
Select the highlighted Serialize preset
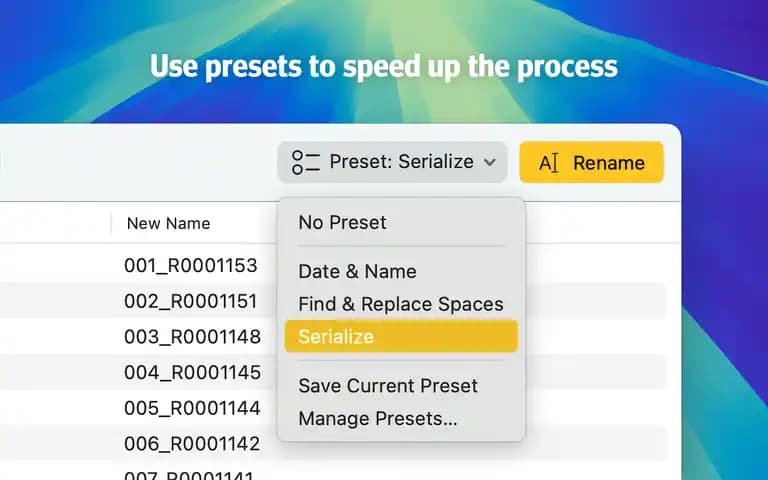pyautogui.click(x=401, y=336)
